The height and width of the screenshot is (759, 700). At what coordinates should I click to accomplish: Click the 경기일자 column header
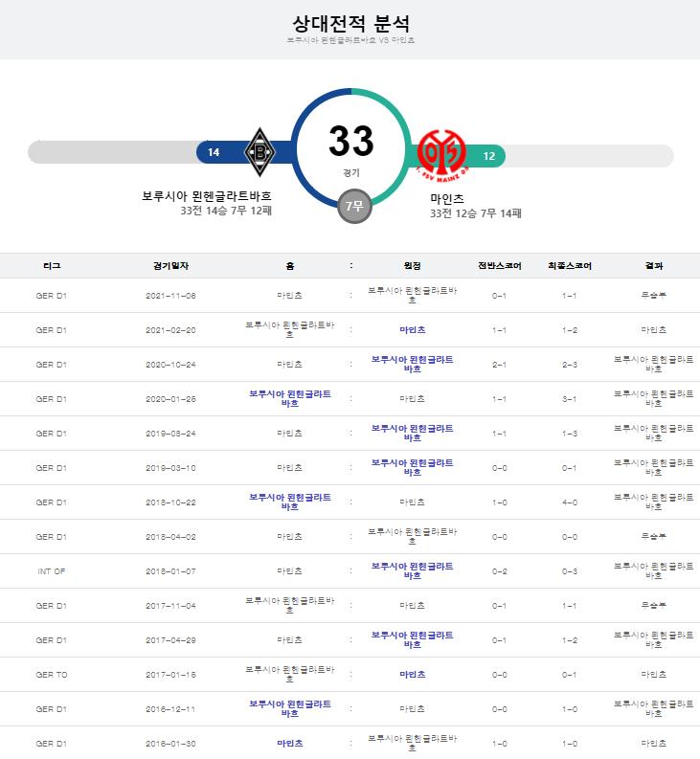(x=170, y=266)
